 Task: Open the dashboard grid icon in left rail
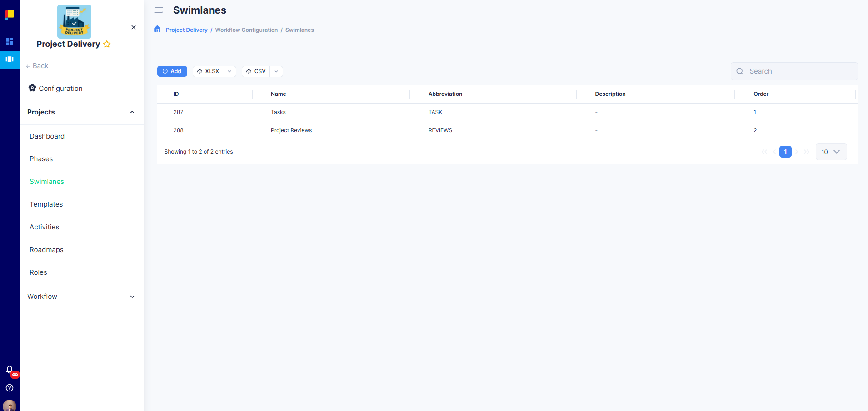pyautogui.click(x=10, y=41)
